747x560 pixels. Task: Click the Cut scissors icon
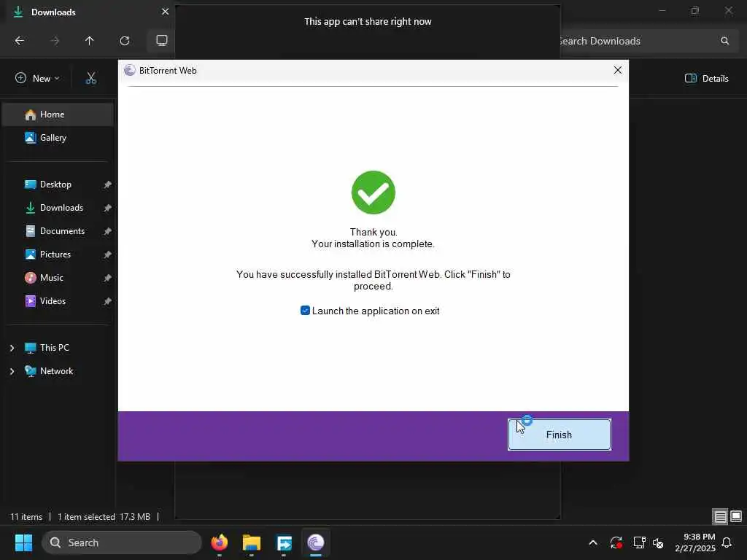pos(91,78)
